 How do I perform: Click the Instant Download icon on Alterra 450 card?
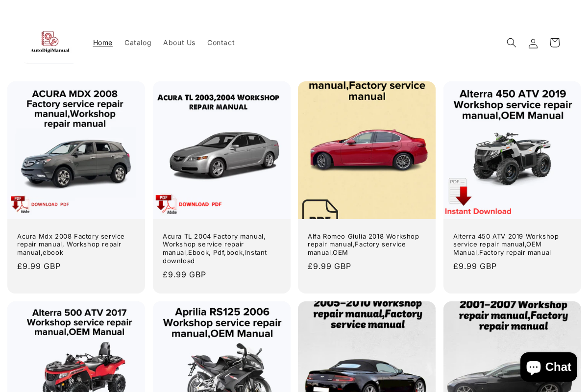point(458,191)
